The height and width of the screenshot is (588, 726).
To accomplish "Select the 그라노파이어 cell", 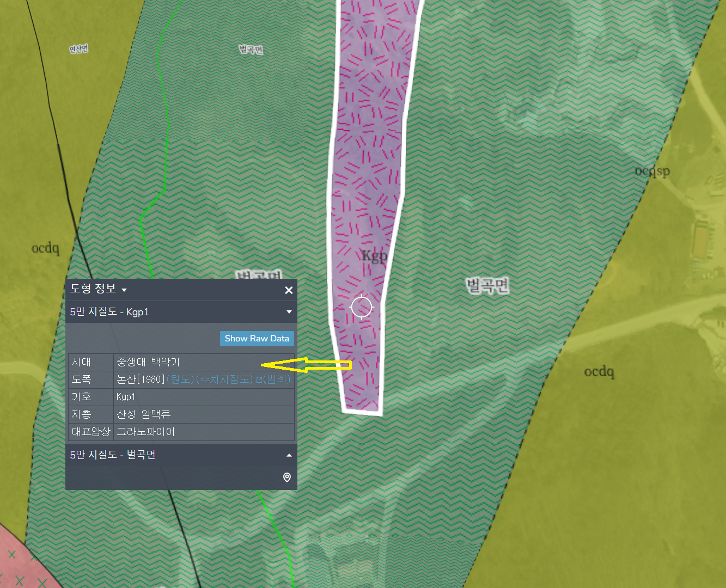I will (x=204, y=432).
